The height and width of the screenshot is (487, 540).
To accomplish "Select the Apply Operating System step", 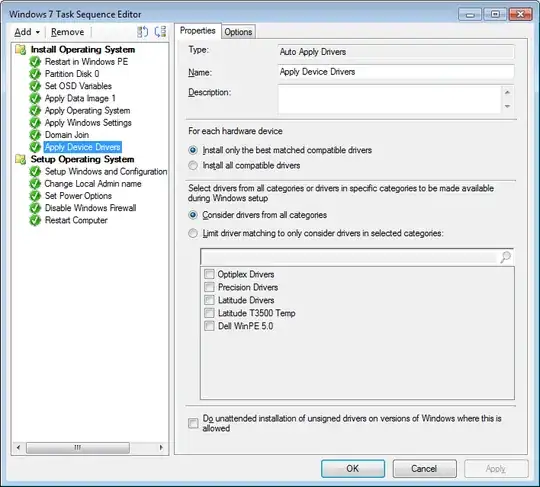I will click(x=87, y=111).
